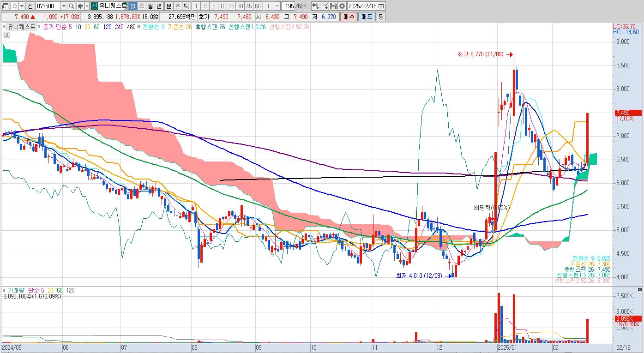Open the stock code 077500 dropdown arrow
The height and width of the screenshot is (353, 644).
pyautogui.click(x=64, y=6)
